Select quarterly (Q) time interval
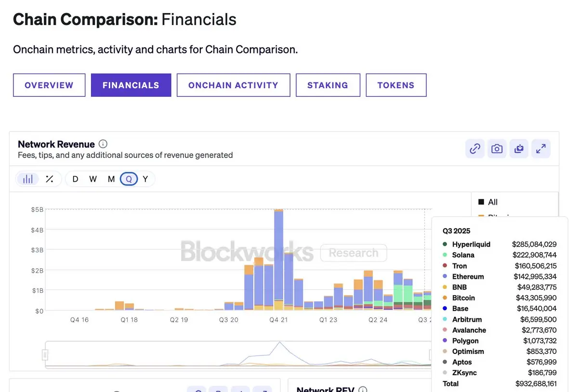Viewport: 578px width, 392px height. (129, 179)
